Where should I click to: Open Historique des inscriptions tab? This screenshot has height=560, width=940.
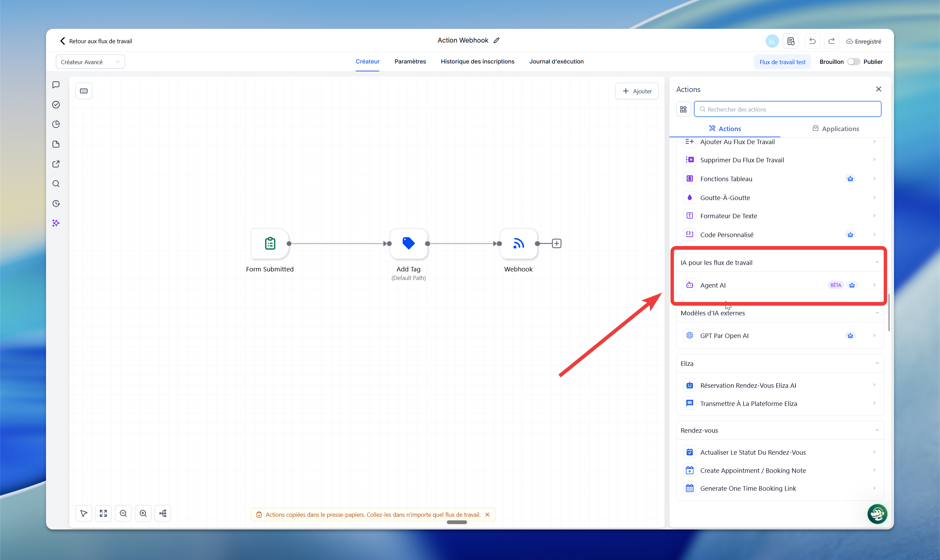[x=478, y=61]
